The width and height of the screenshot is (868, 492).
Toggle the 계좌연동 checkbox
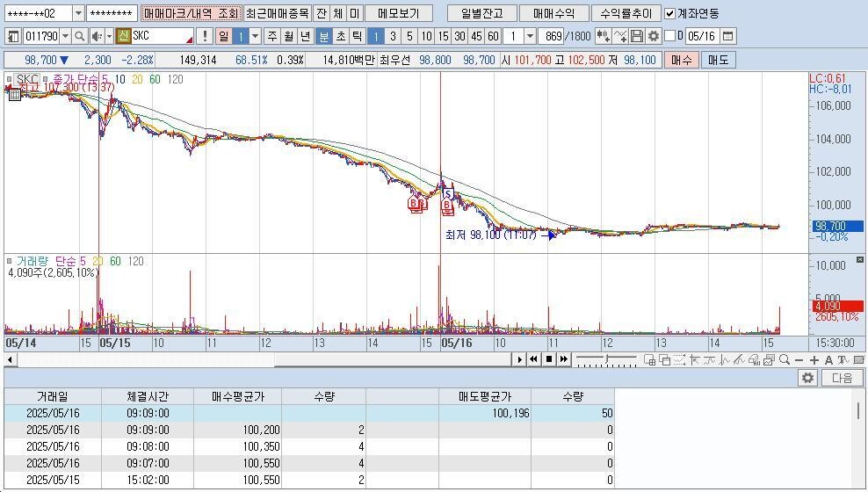[670, 13]
